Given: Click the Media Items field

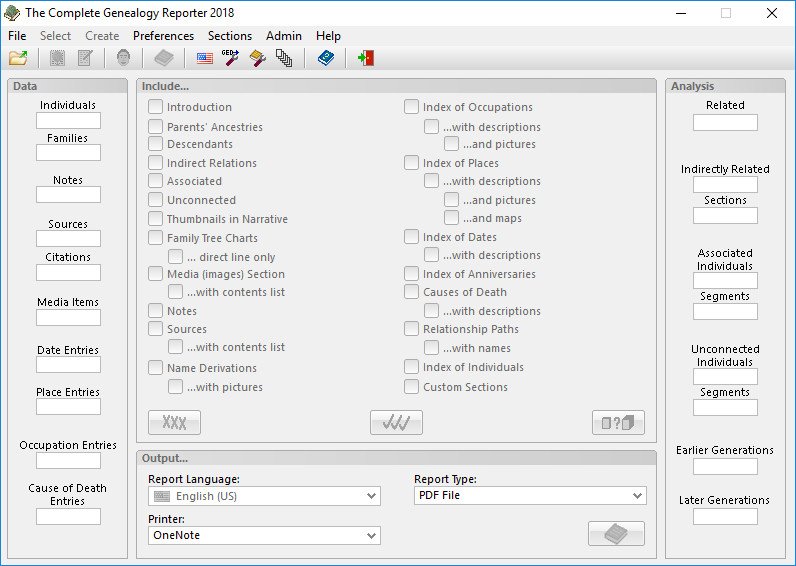Looking at the screenshot, I should click(x=69, y=318).
